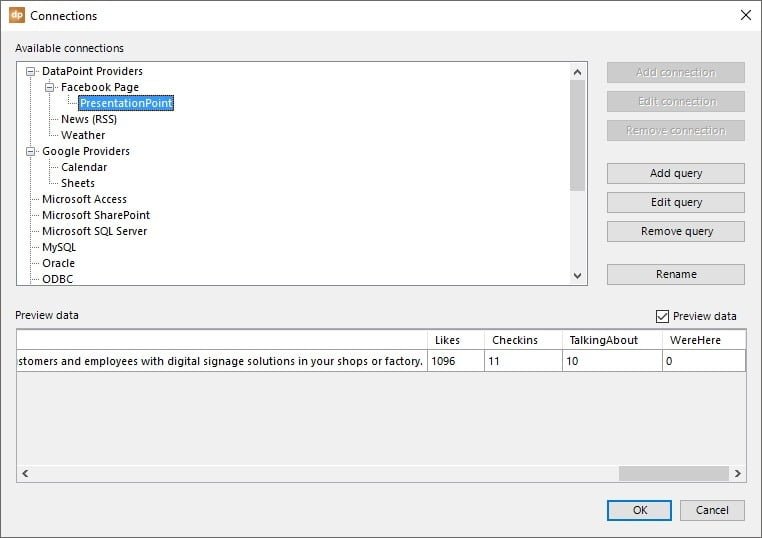Confirm with the OK button
Screen dimensions: 762x538
(x=639, y=510)
